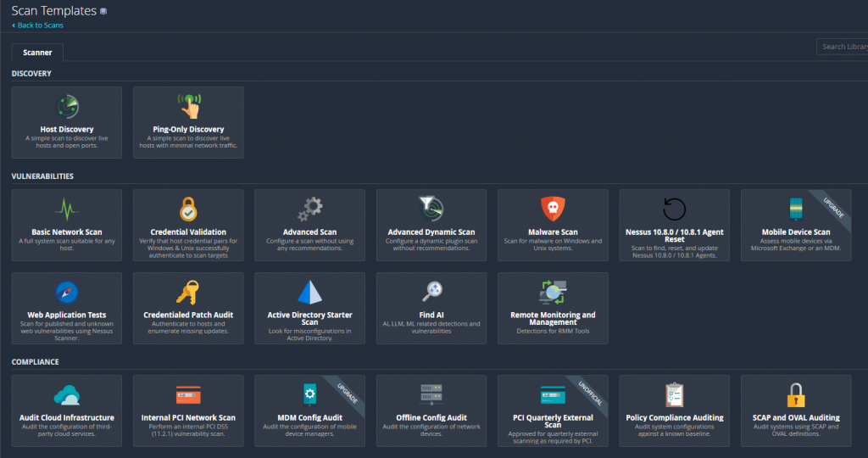Click the Ping-Only Discovery title text

188,129
